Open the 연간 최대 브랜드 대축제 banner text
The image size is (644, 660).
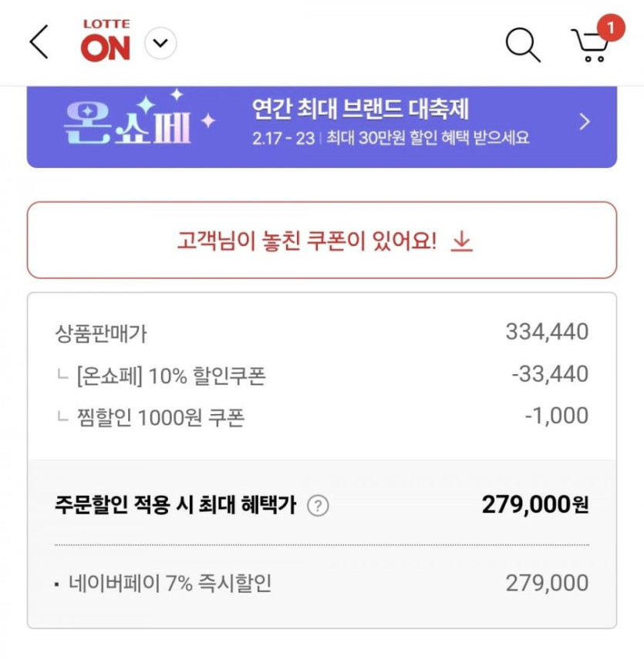pyautogui.click(x=360, y=109)
